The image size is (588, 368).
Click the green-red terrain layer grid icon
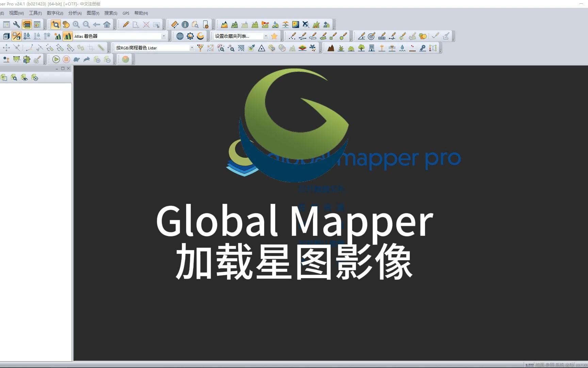coord(303,48)
